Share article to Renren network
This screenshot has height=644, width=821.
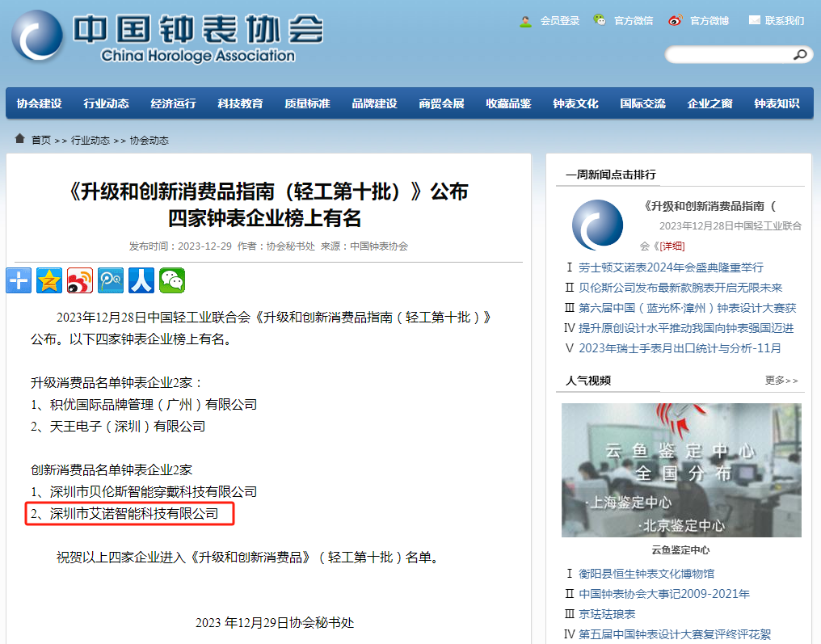click(x=141, y=281)
